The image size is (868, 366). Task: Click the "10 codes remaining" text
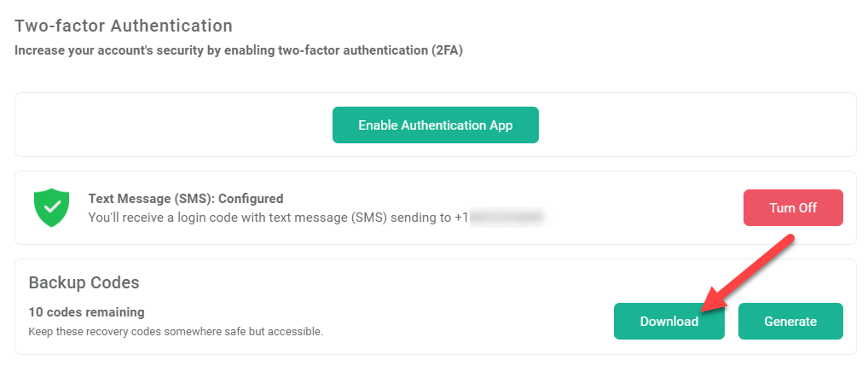tap(86, 312)
